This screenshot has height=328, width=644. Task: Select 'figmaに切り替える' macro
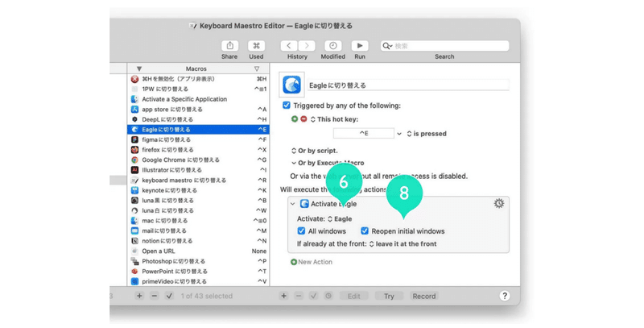click(198, 139)
